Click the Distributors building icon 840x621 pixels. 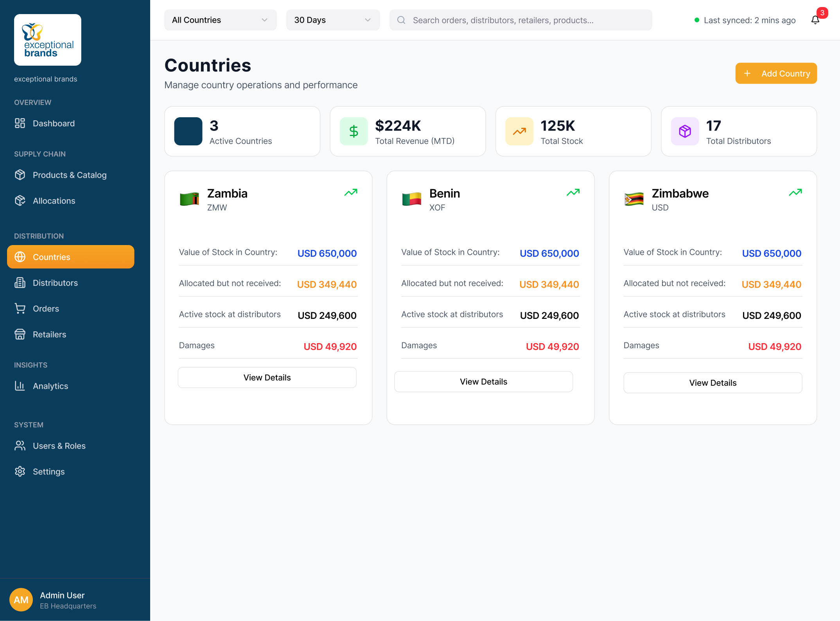pyautogui.click(x=20, y=283)
